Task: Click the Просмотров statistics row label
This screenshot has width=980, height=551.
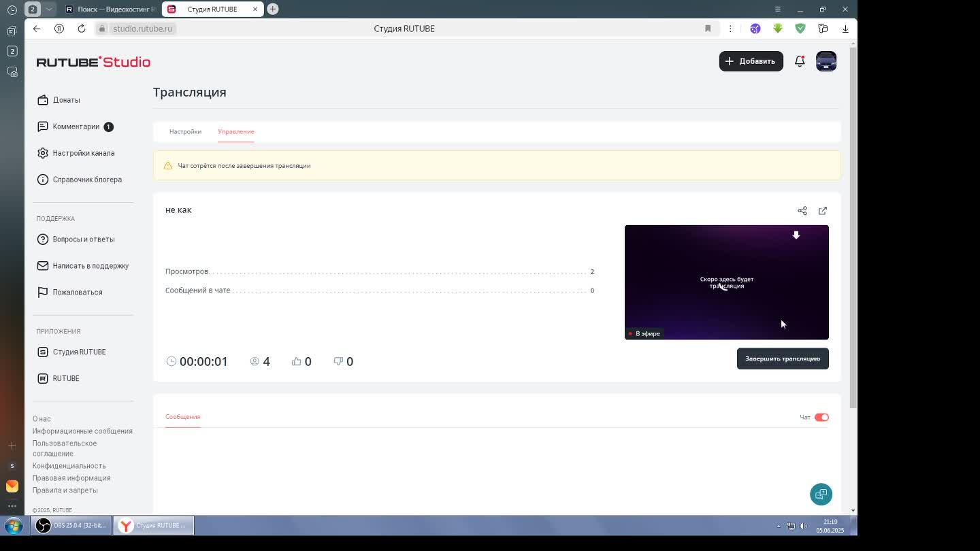Action: click(187, 272)
